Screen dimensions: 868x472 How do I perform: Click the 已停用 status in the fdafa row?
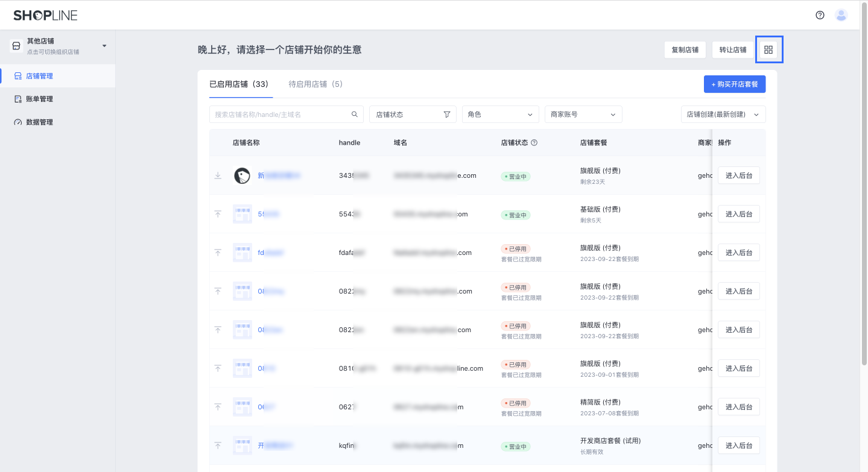(516, 249)
